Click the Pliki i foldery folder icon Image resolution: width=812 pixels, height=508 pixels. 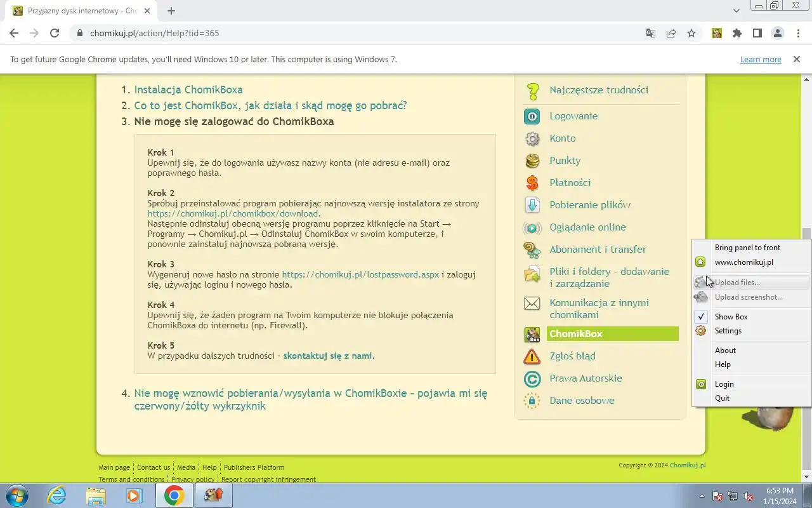point(532,274)
